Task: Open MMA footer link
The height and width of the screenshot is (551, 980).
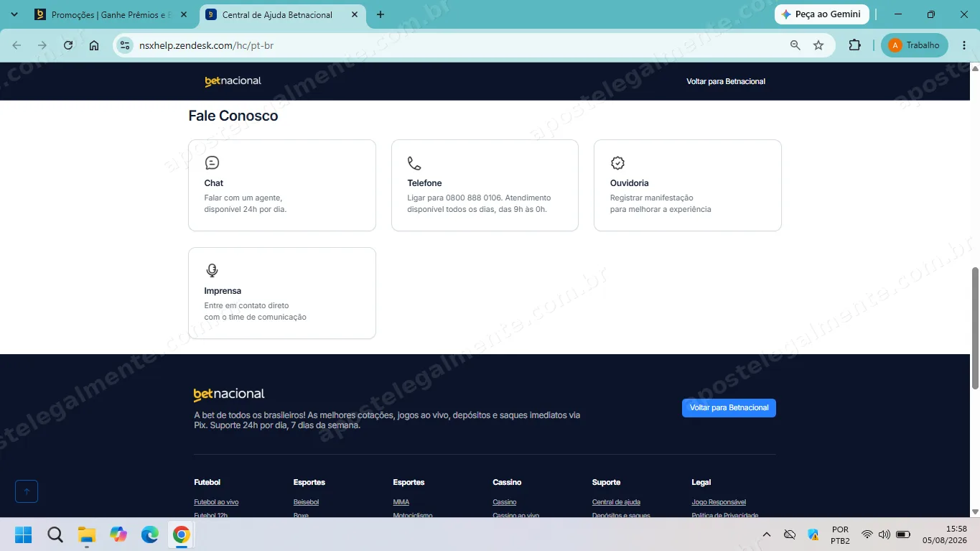Action: point(401,502)
